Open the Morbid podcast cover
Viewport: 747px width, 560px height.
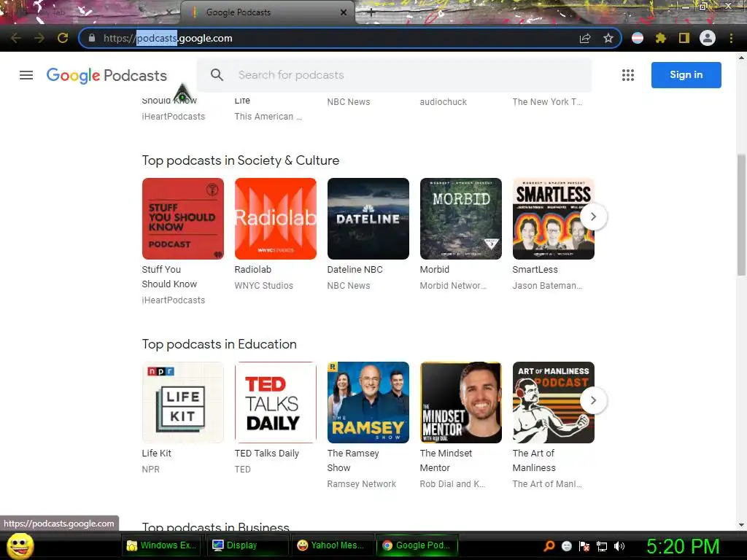[x=461, y=219]
